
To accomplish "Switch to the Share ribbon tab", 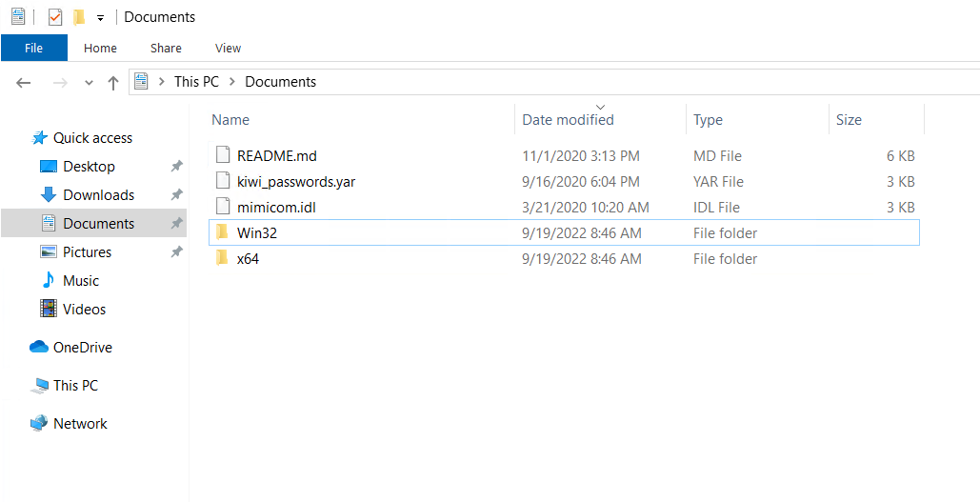I will click(x=166, y=49).
